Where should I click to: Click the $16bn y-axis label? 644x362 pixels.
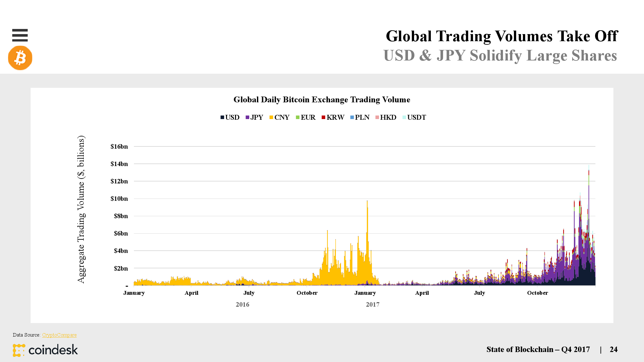point(119,146)
